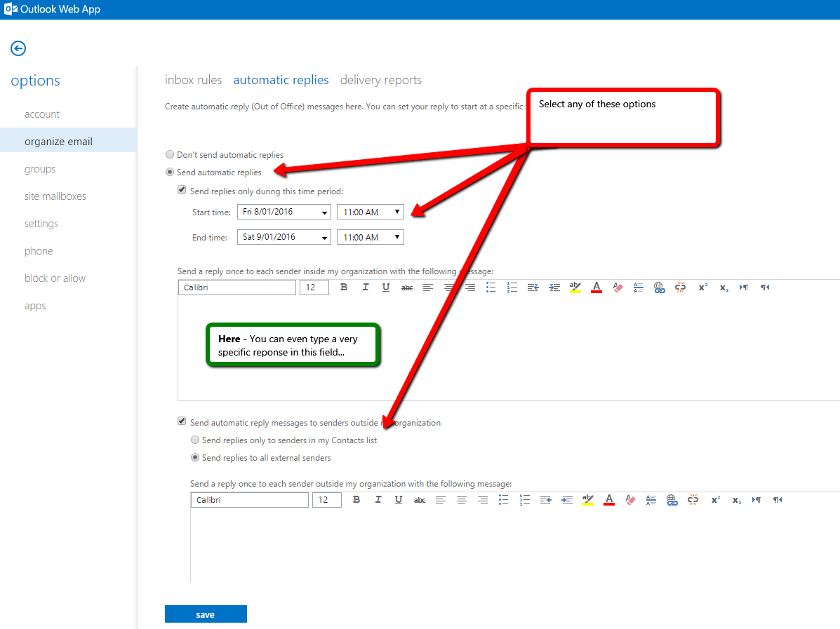The height and width of the screenshot is (629, 840).
Task: Center text in the outside-organization toolbar
Action: tap(462, 500)
